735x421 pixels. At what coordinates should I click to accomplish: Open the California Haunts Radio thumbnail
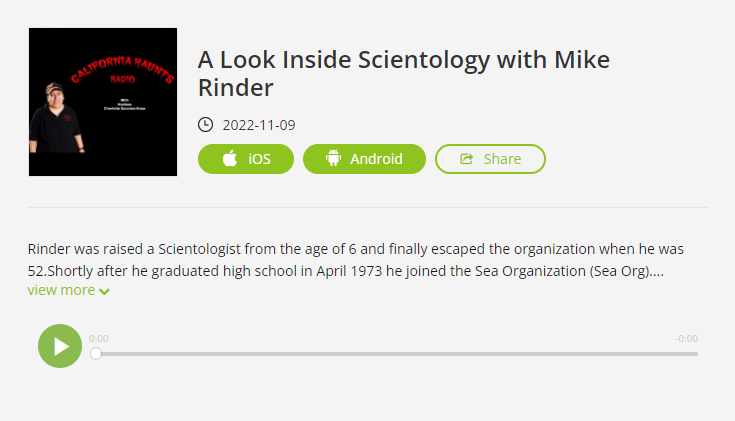(103, 102)
